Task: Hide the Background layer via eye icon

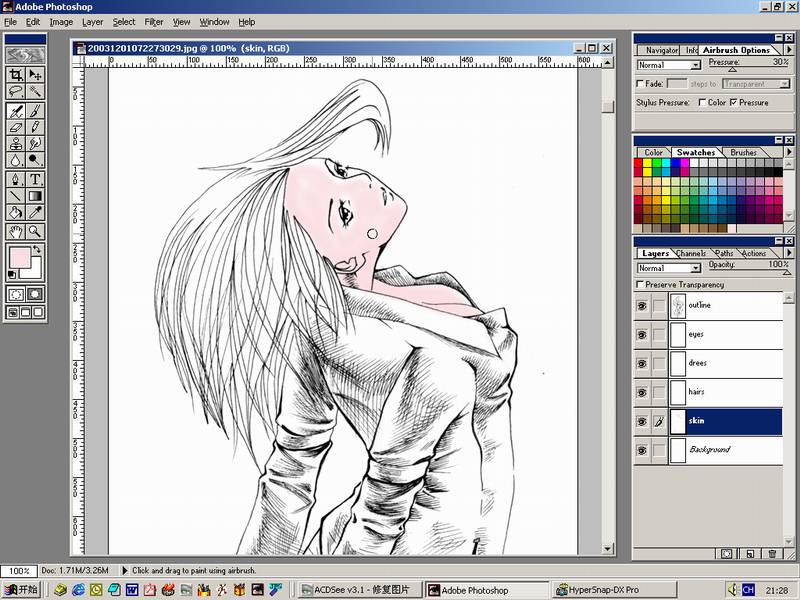Action: pos(642,451)
